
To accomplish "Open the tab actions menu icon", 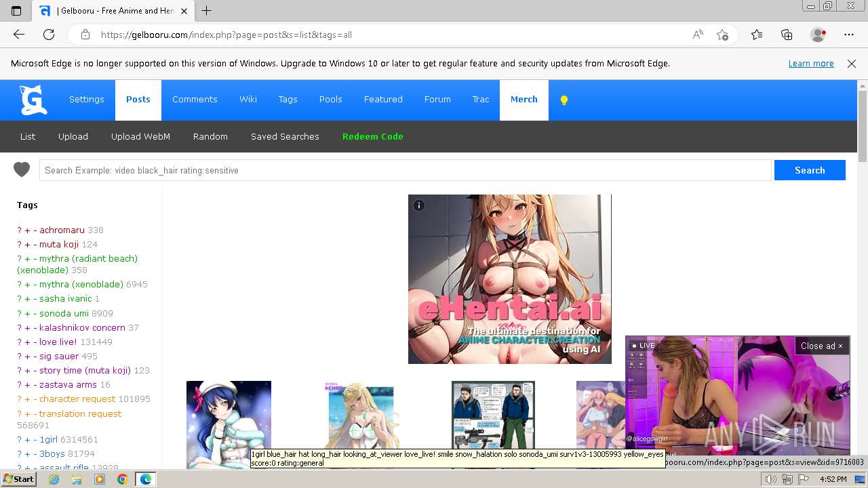I will (16, 11).
